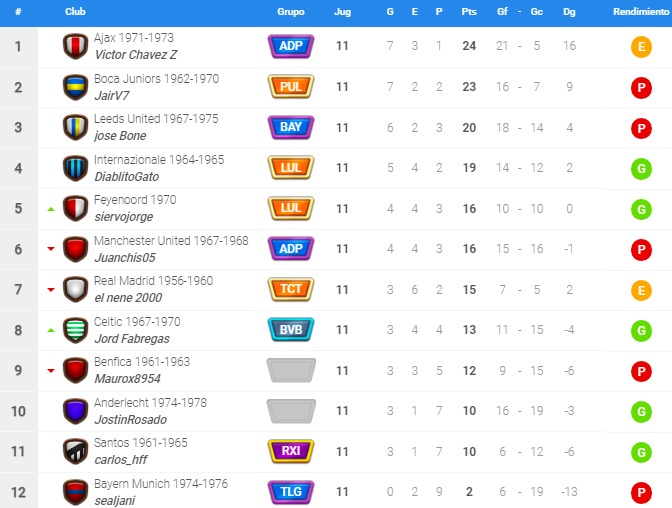The height and width of the screenshot is (508, 672).
Task: Open the ADP group badge for Ajax
Action: pyautogui.click(x=291, y=46)
